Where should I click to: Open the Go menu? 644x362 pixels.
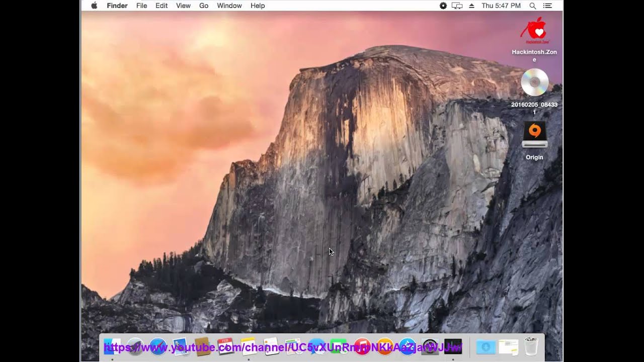click(x=204, y=6)
